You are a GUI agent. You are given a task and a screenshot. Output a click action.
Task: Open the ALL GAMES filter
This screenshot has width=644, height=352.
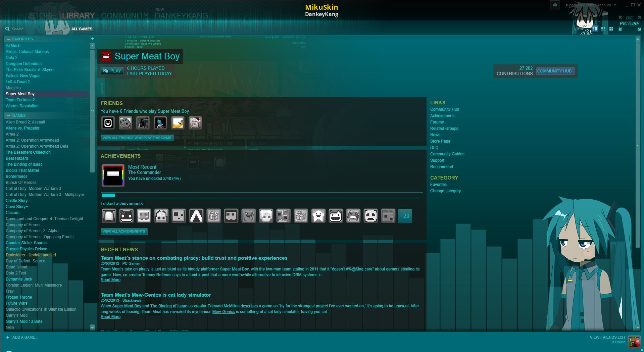click(x=82, y=29)
